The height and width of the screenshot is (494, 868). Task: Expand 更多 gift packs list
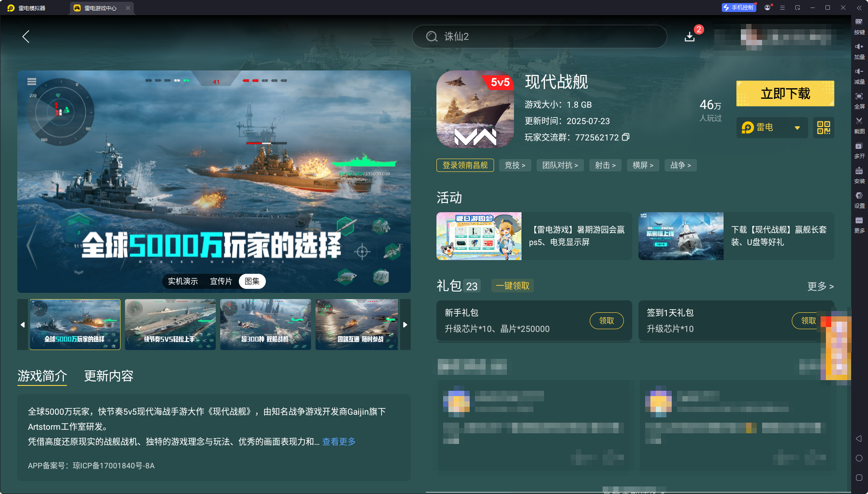click(820, 286)
